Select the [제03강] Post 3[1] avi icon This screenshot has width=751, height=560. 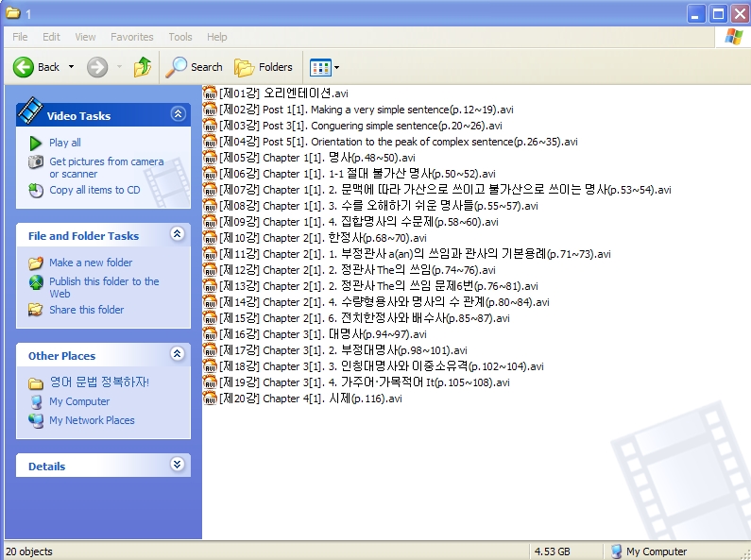point(210,125)
